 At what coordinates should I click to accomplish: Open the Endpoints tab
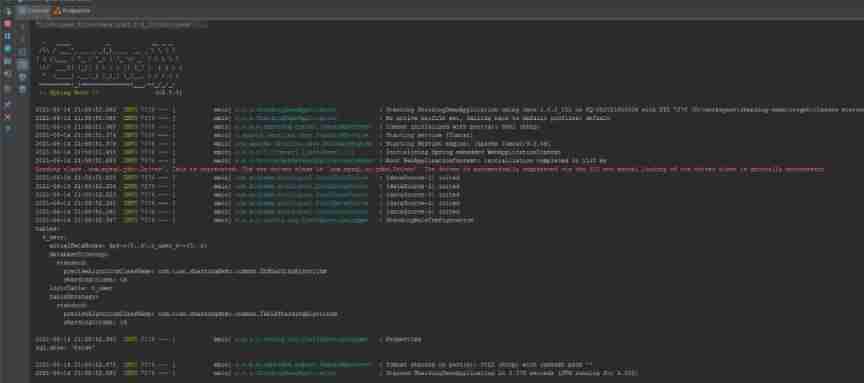pyautogui.click(x=72, y=10)
